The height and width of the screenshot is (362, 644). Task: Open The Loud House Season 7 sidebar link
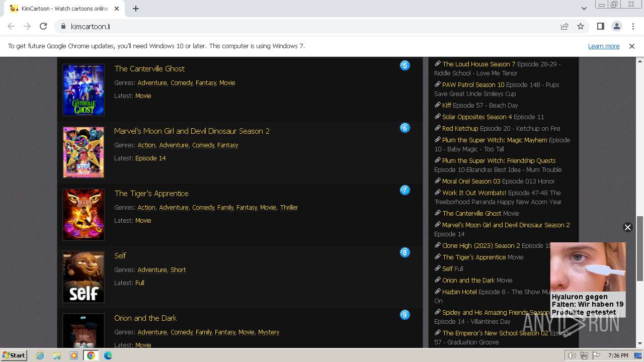click(x=479, y=64)
